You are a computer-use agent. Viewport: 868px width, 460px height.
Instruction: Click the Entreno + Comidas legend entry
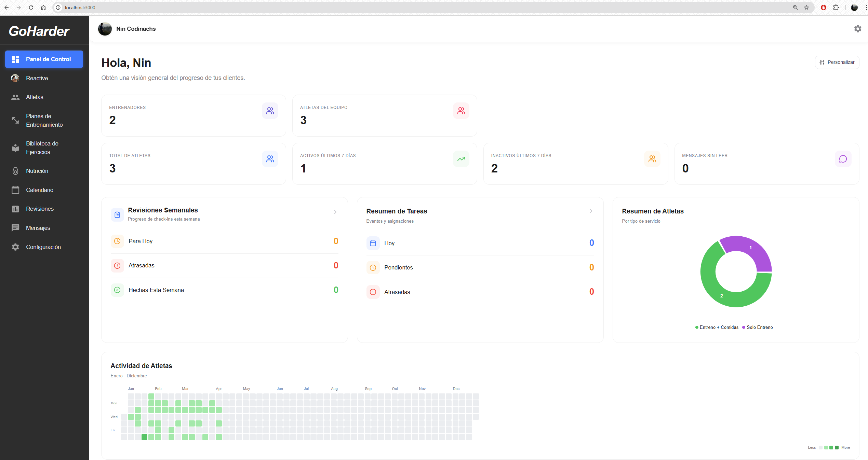pos(717,327)
